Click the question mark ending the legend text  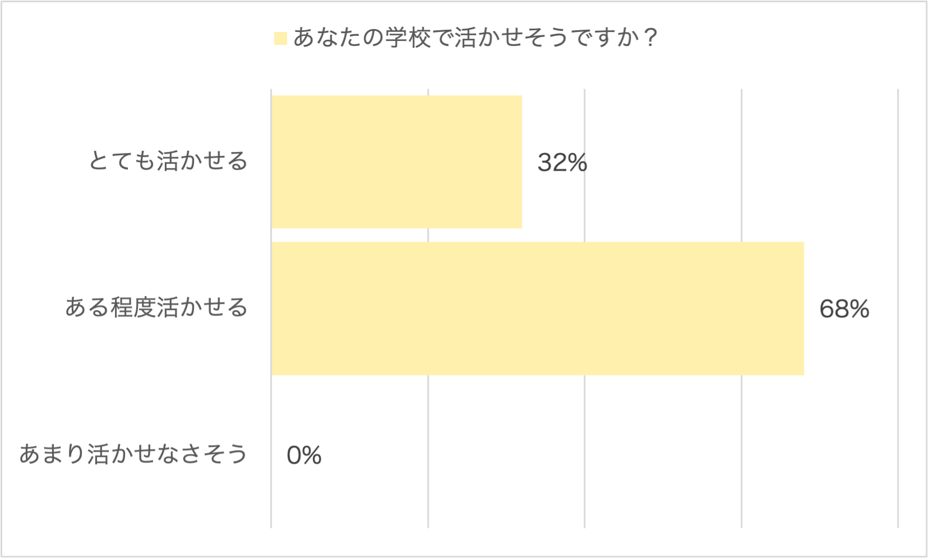[650, 38]
